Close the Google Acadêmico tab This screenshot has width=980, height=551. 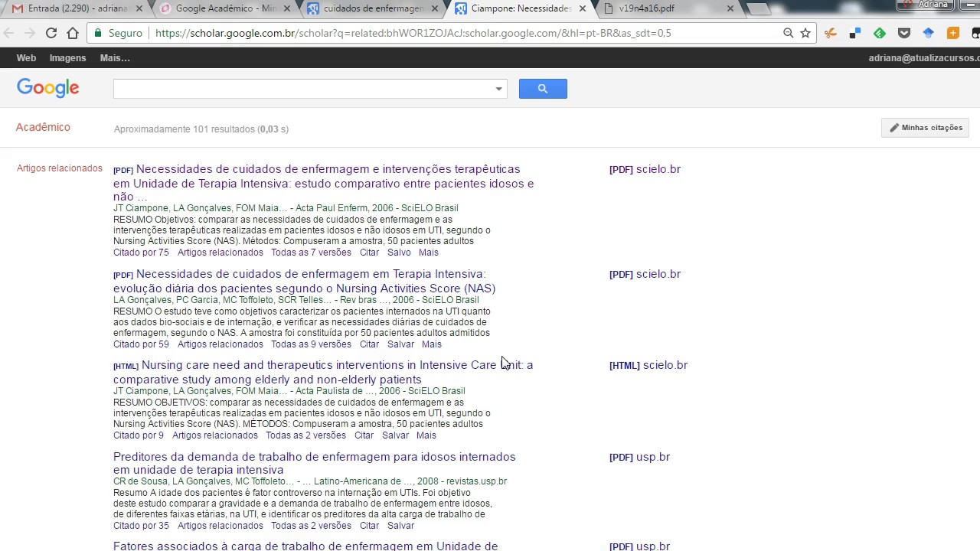[x=287, y=8]
